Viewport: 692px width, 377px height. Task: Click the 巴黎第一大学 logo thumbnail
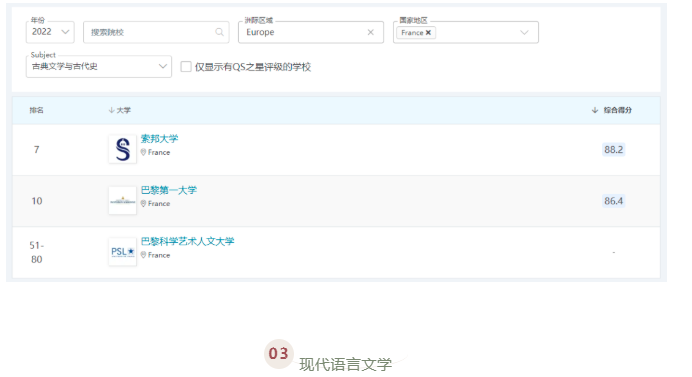(x=122, y=201)
